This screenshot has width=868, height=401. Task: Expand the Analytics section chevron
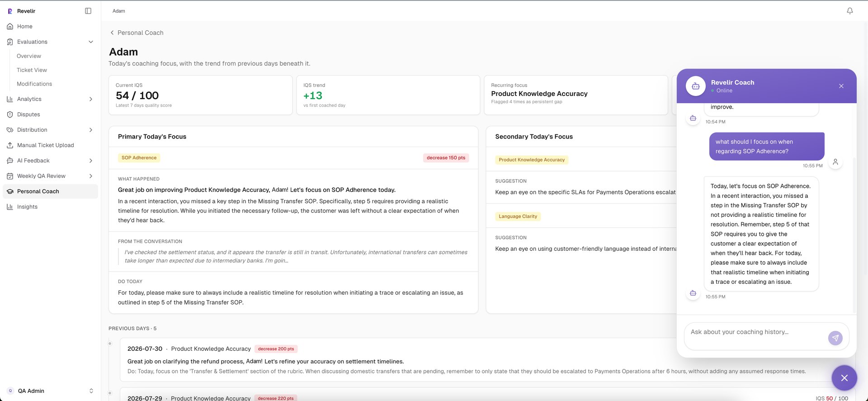(91, 99)
